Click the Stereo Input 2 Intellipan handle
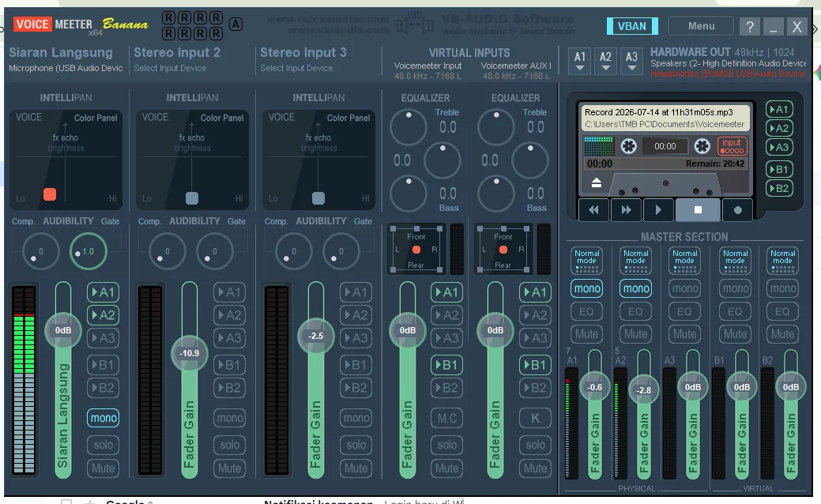The width and height of the screenshot is (821, 504). tap(192, 197)
